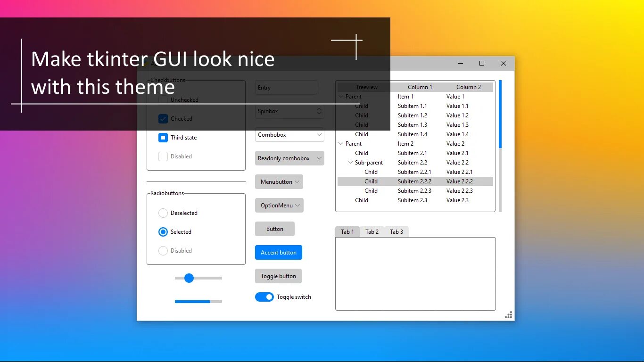
Task: Minimize the tkinter demo window
Action: 461,63
